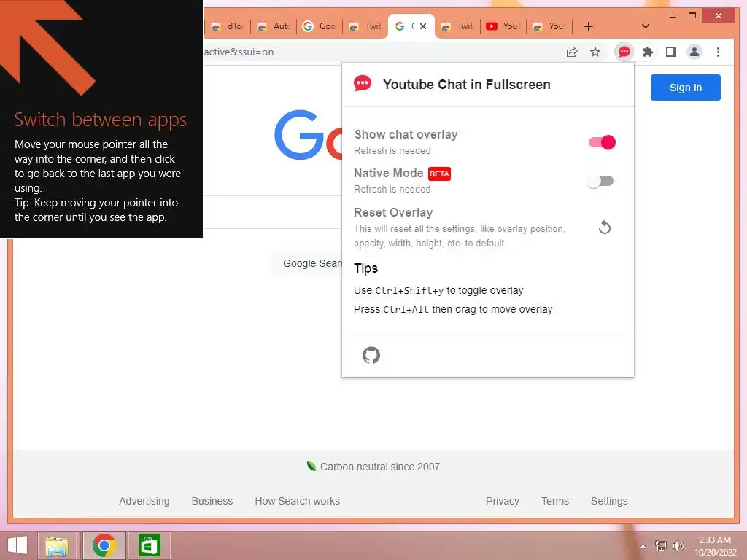
Task: Expand the tab search chevron
Action: click(645, 26)
